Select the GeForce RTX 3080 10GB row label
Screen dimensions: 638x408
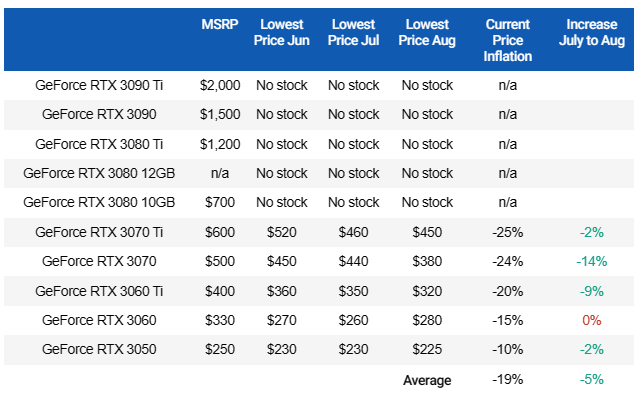[x=99, y=202]
